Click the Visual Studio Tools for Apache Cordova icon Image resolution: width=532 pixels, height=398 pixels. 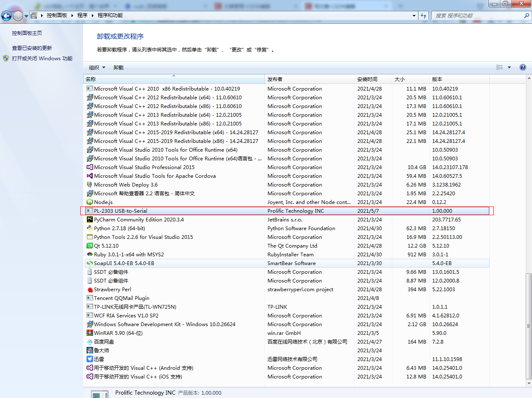click(x=89, y=176)
